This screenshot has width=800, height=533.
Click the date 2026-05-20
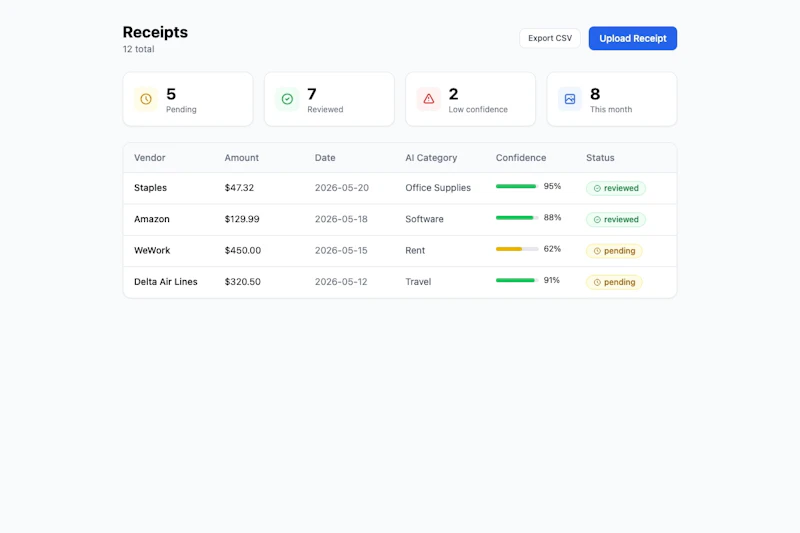(x=342, y=188)
